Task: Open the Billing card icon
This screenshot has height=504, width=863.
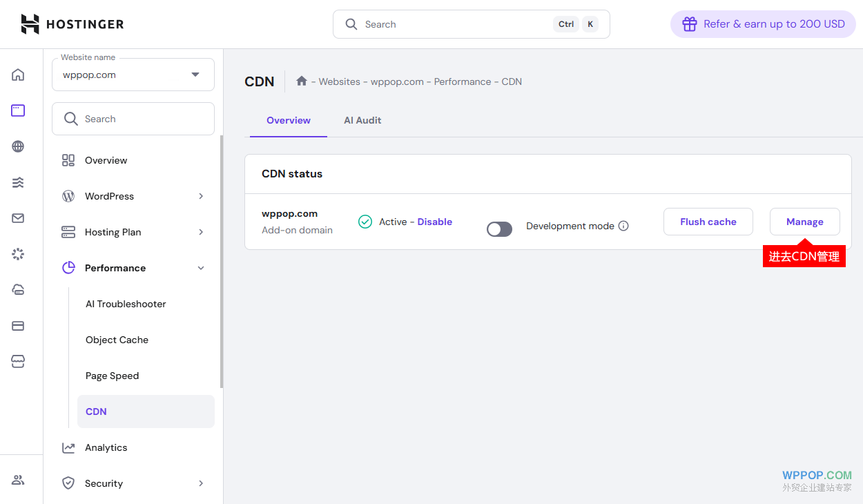Action: coord(18,326)
